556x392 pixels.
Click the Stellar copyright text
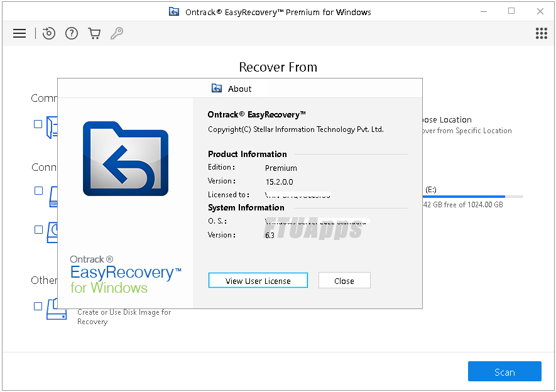pyautogui.click(x=296, y=129)
